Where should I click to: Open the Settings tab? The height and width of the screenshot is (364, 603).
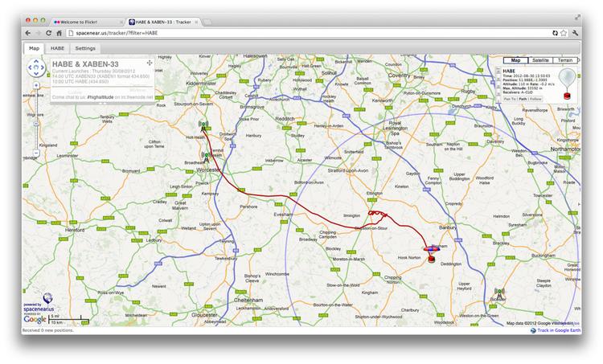click(x=85, y=48)
